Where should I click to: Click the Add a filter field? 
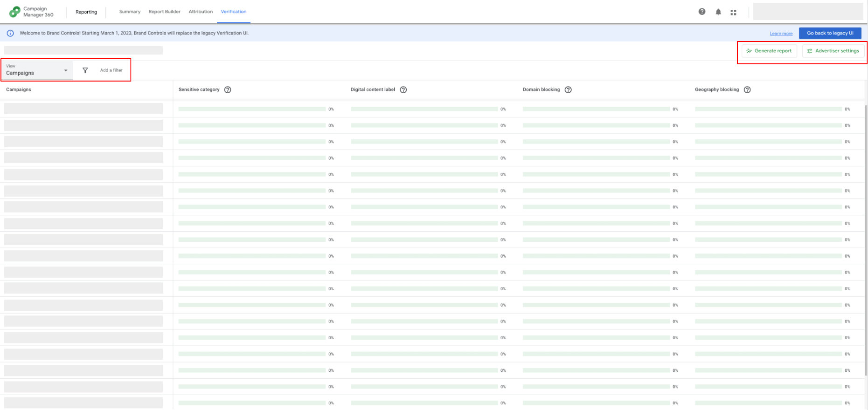[111, 70]
